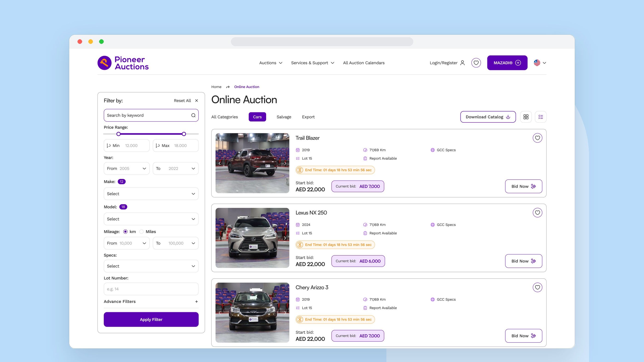Select the Salvage category tab

284,117
